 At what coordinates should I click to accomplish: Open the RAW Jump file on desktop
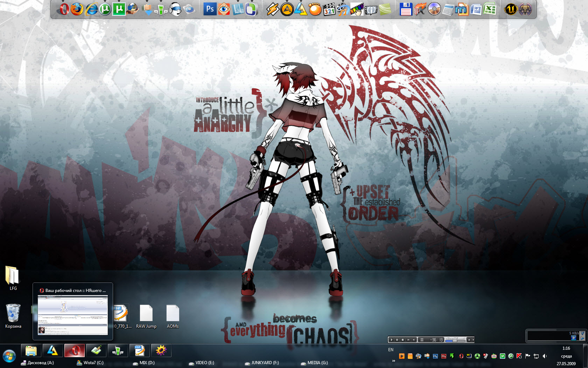click(146, 316)
